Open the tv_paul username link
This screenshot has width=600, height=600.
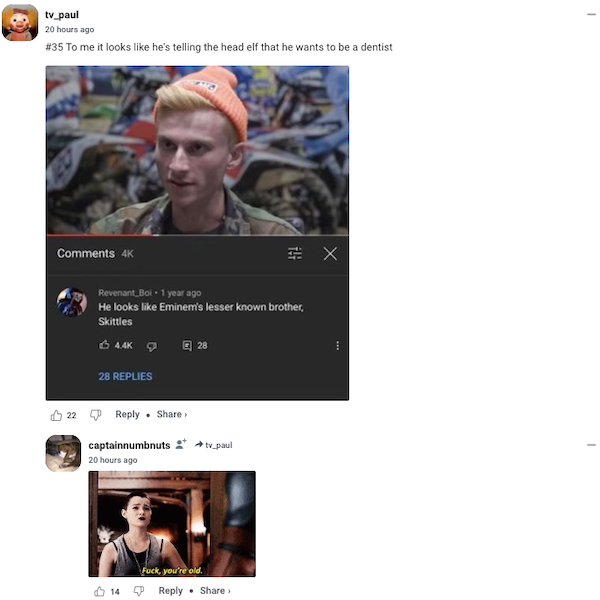coord(62,15)
